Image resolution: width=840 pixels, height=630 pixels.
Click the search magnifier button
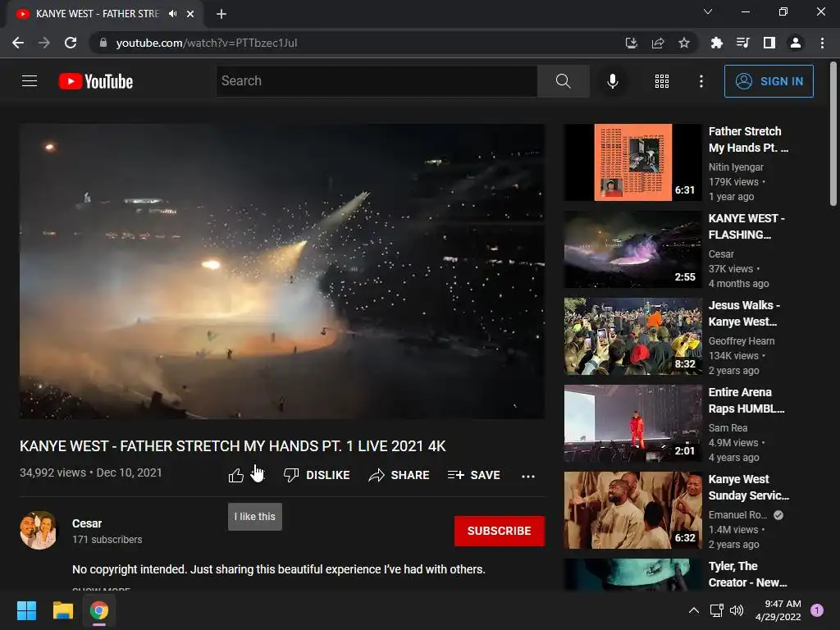click(x=563, y=81)
